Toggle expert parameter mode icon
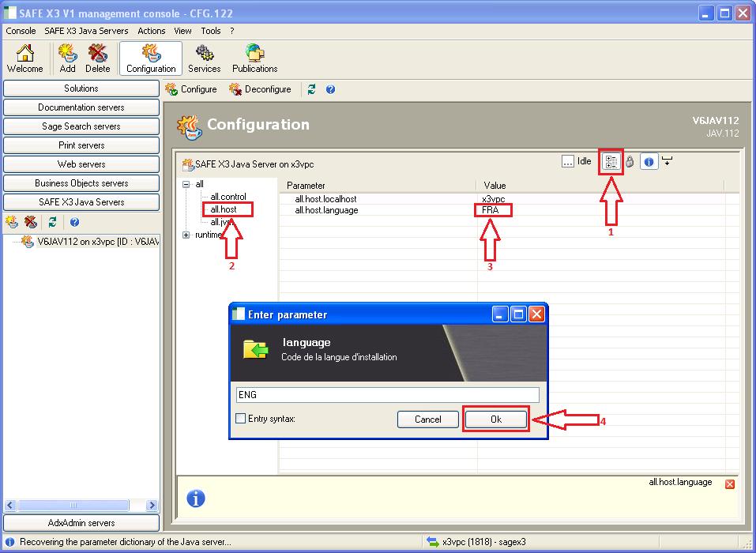The image size is (756, 553). tap(611, 162)
